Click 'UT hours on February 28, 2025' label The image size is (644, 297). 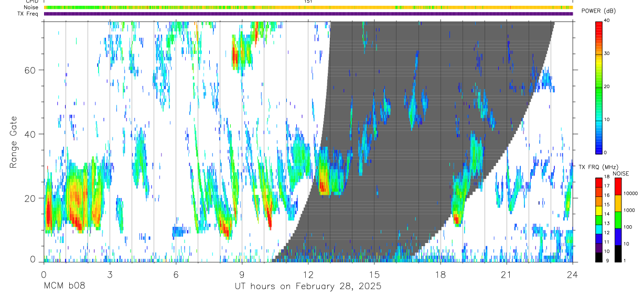308,287
